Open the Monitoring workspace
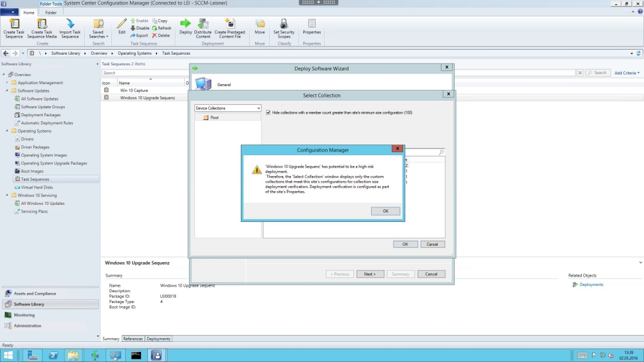The image size is (644, 362). [50, 315]
